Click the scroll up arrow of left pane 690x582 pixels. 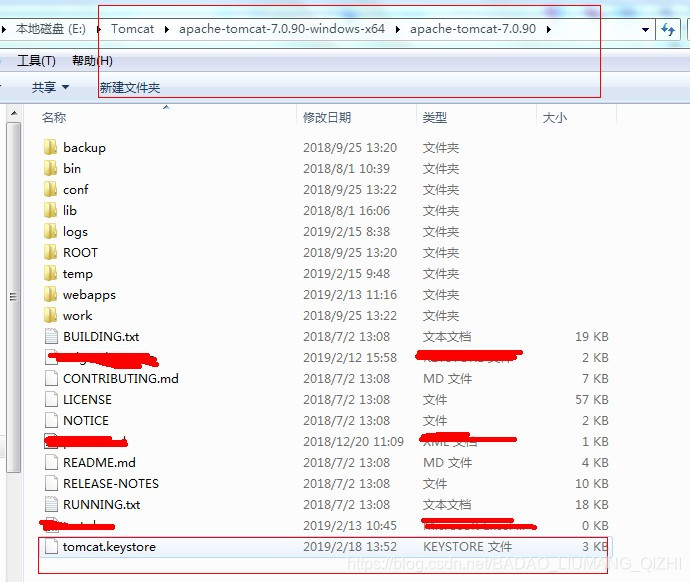tap(14, 114)
